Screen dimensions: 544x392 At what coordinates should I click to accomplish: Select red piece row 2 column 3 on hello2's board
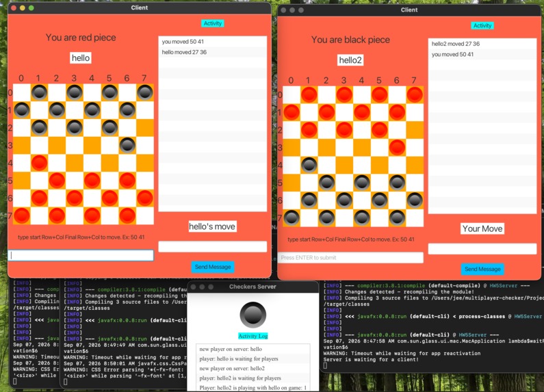click(344, 130)
